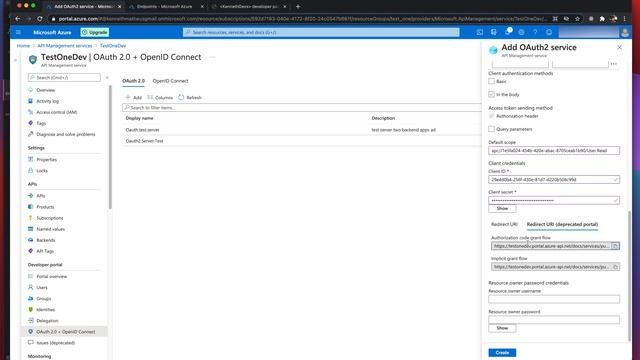Open the help question mark icon
The image size is (640, 360).
tap(535, 32)
